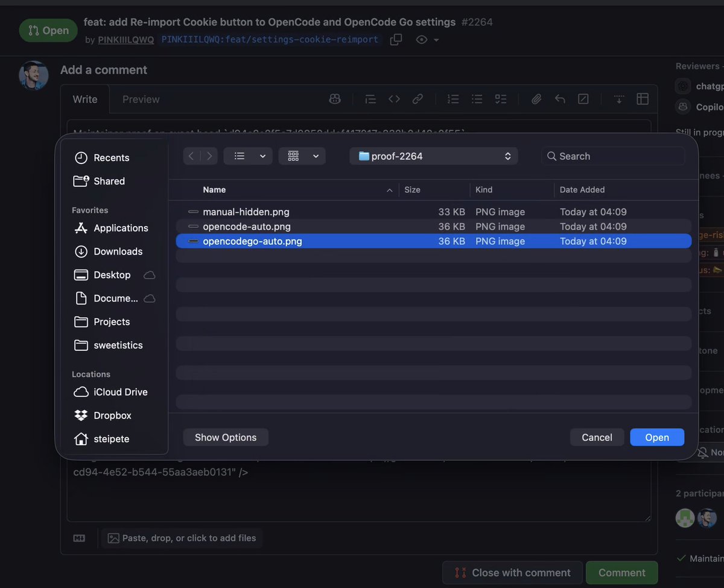The image size is (724, 588).
Task: Select opencode-auto.png file
Action: tap(434, 227)
